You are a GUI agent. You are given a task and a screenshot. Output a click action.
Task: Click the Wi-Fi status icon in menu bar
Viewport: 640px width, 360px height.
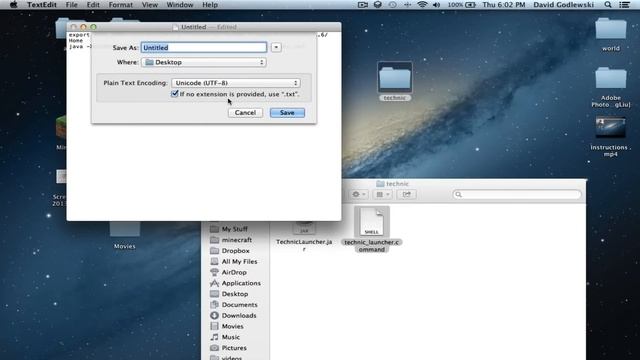coord(422,5)
